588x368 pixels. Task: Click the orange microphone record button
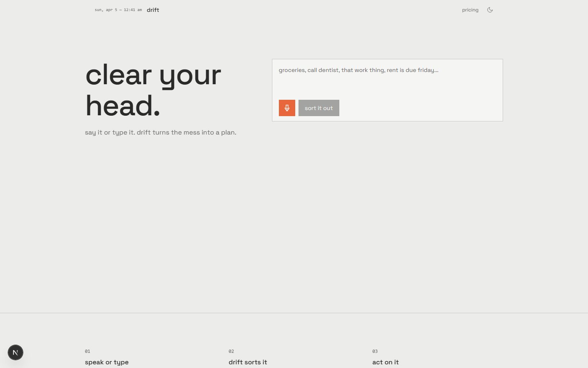[x=287, y=108]
